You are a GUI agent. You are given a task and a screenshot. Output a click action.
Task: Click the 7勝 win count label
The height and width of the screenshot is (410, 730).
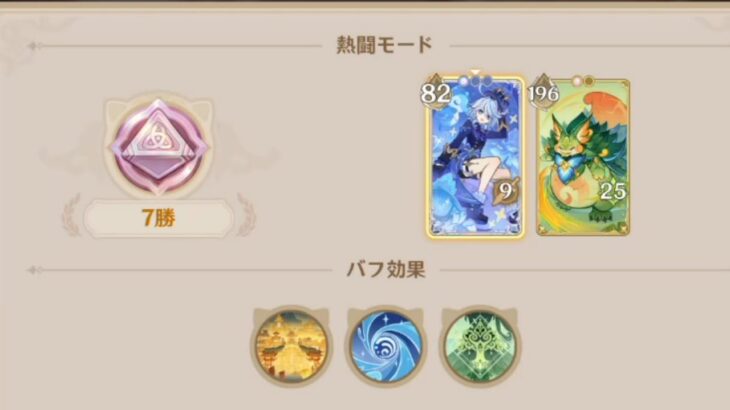(x=158, y=218)
